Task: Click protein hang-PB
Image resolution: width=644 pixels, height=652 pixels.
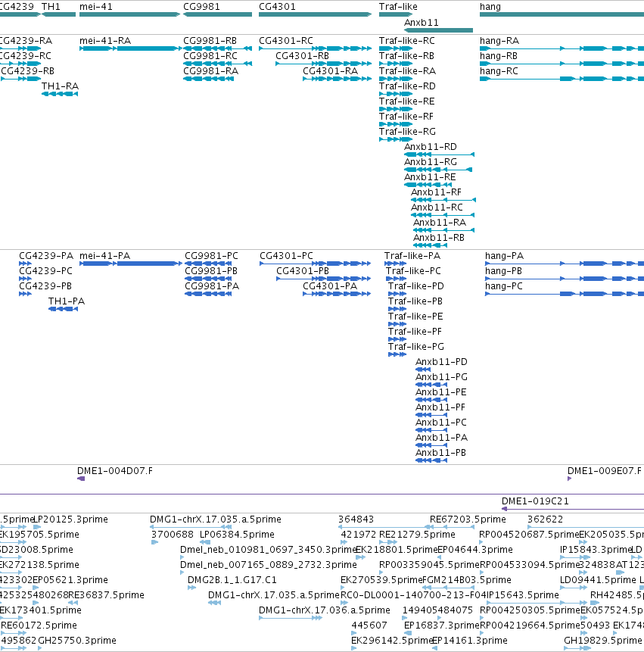Action: click(503, 270)
